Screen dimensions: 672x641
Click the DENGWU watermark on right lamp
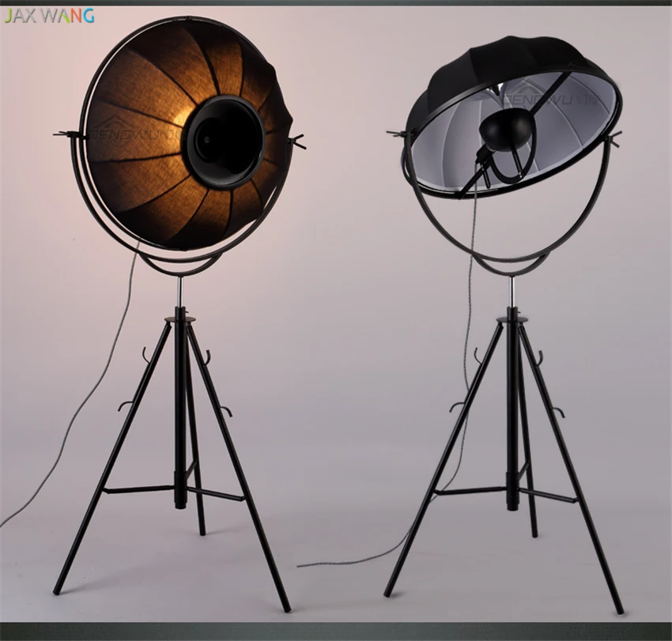pos(553,98)
